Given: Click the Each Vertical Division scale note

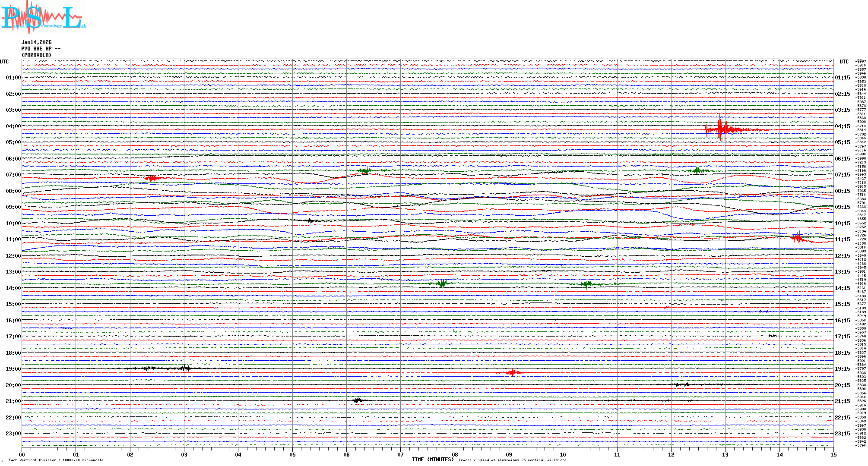Looking at the screenshot, I should [56, 460].
